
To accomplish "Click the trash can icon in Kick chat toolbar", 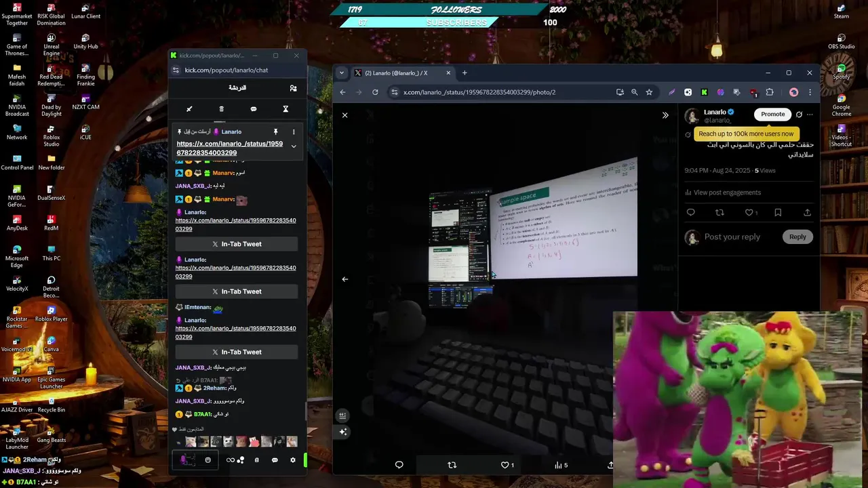I will (221, 109).
